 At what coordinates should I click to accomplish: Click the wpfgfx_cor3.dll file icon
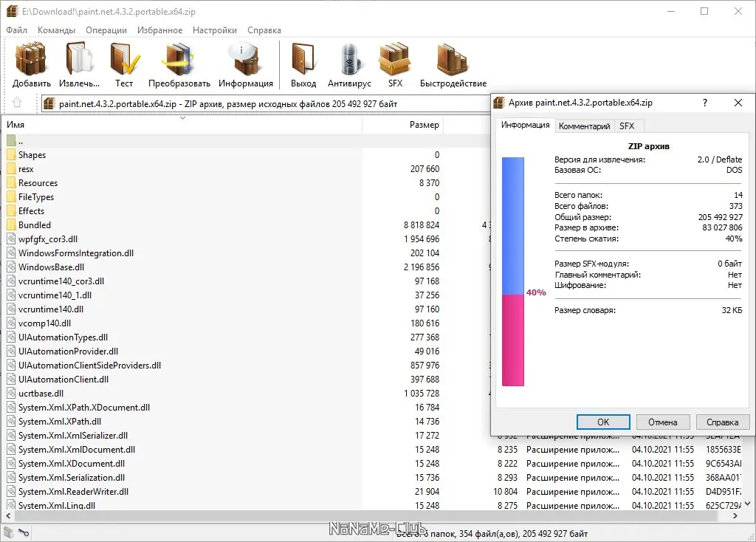12,239
